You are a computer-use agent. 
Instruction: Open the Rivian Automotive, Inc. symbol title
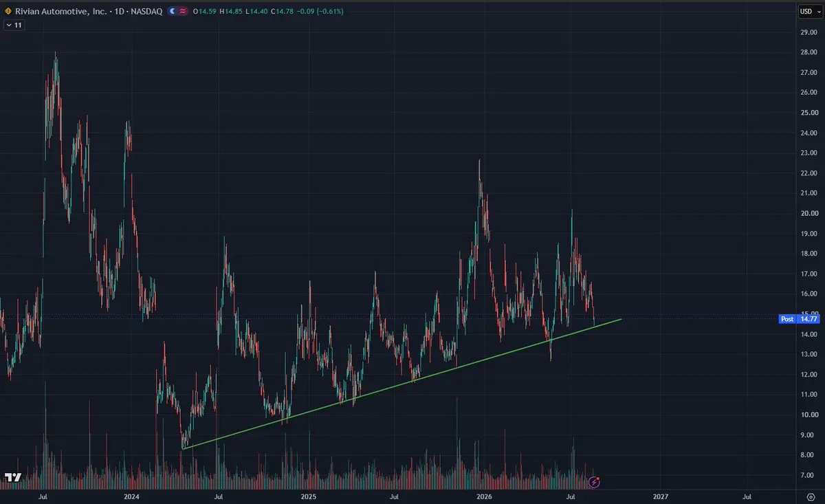click(88, 12)
